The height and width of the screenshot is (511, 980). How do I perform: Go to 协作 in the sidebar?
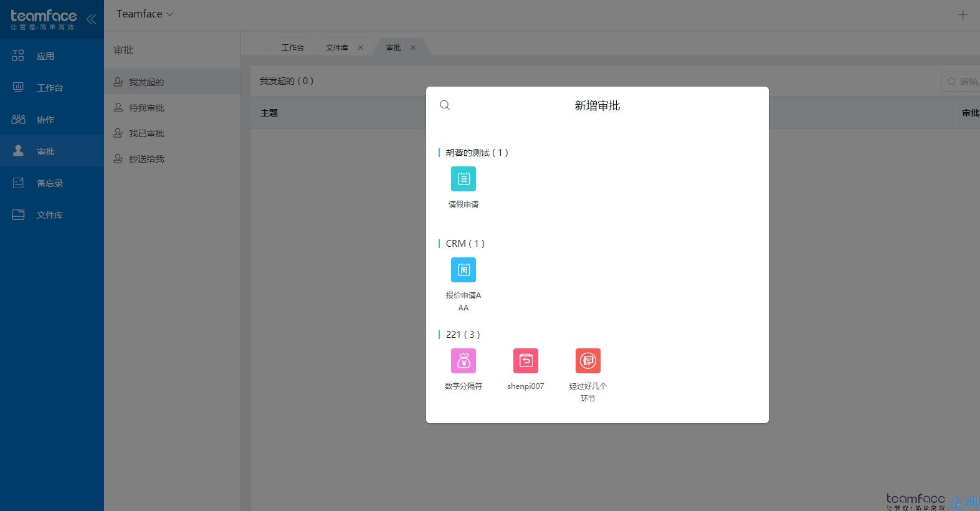(x=45, y=120)
